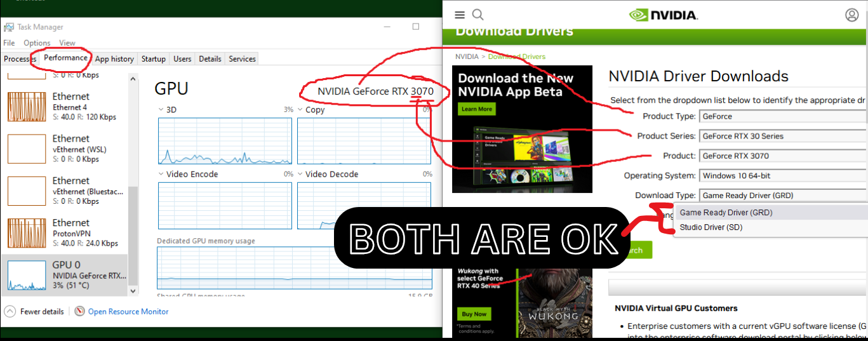The height and width of the screenshot is (341, 868).
Task: Open the Options menu in Task Manager
Action: pyautogui.click(x=37, y=43)
